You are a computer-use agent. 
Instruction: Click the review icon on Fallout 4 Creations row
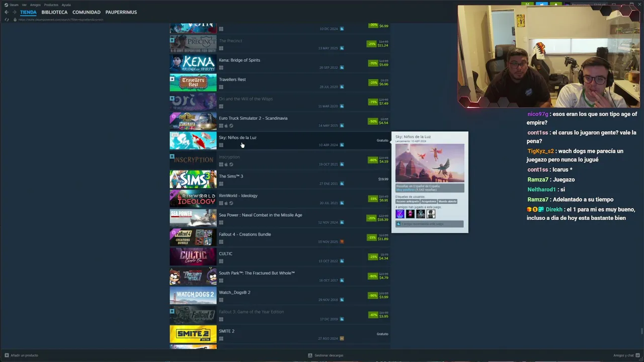pyautogui.click(x=342, y=242)
